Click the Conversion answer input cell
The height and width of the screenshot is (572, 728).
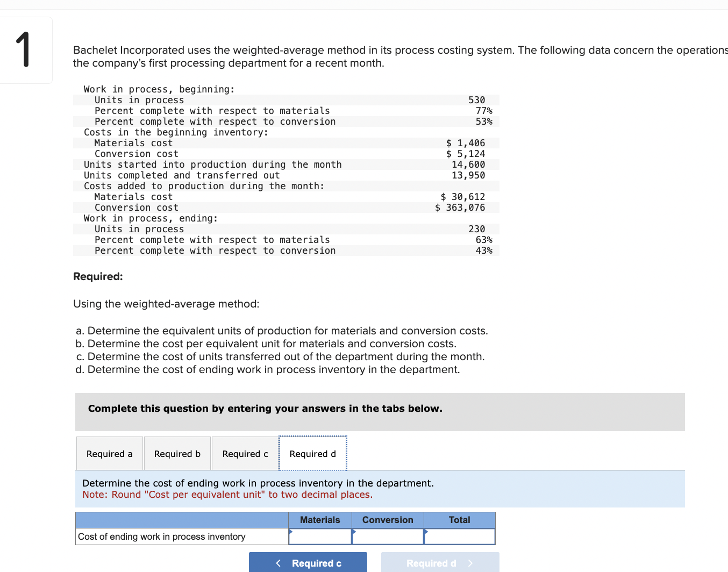pos(389,536)
